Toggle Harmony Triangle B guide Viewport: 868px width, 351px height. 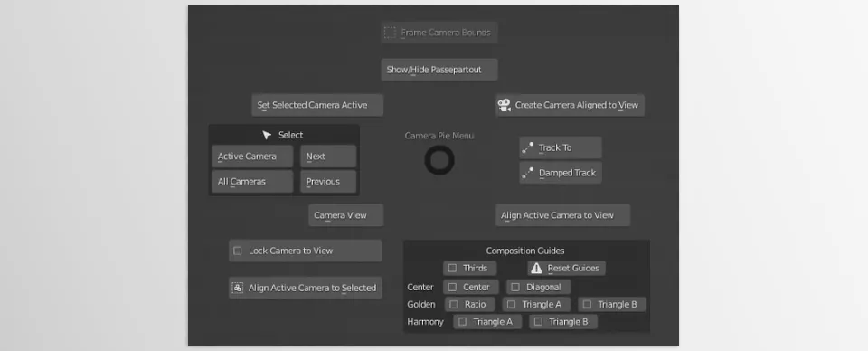coord(538,322)
